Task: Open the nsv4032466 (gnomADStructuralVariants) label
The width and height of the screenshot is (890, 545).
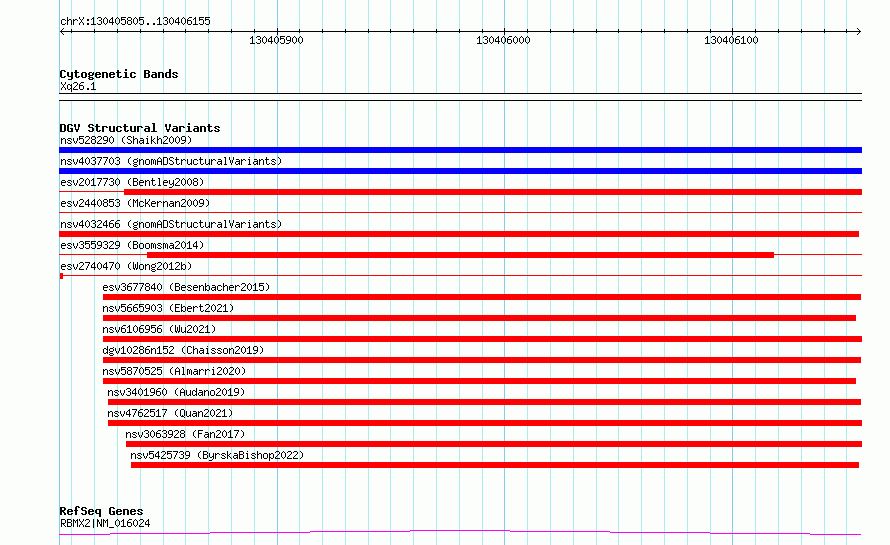Action: coord(171,224)
